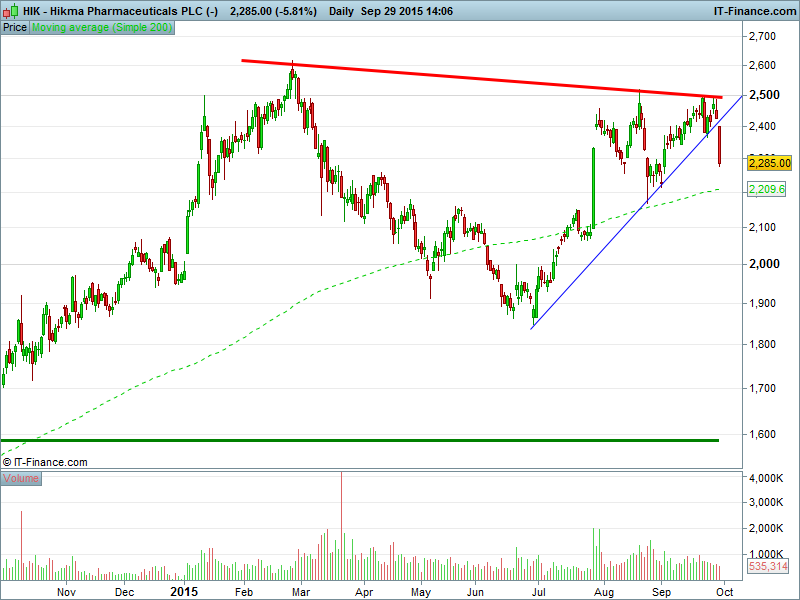Image resolution: width=800 pixels, height=600 pixels.
Task: Select the Moving average (Simple 200) label
Action: [102, 28]
